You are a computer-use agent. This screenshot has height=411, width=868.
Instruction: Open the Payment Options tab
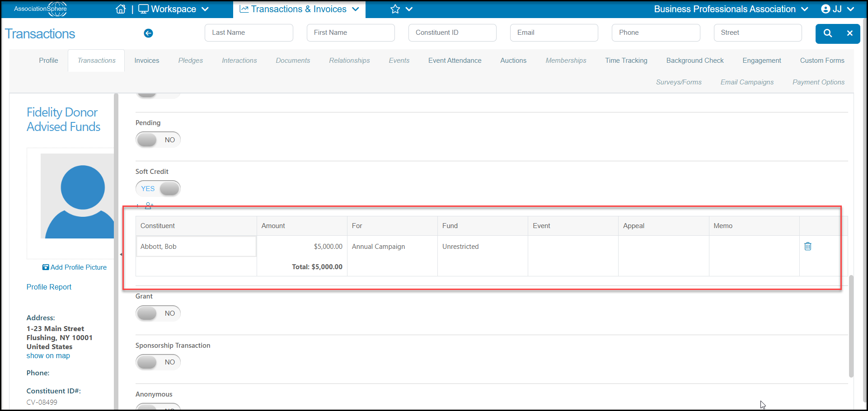pos(818,82)
